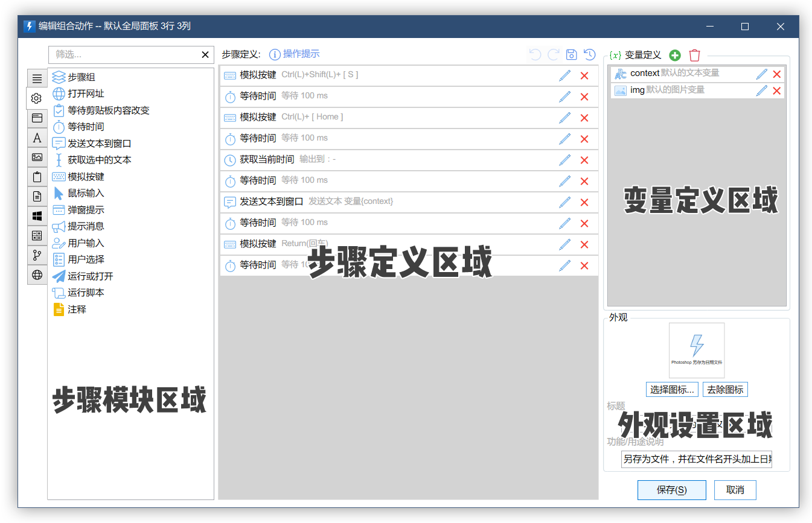Edit the 发送文本 变量{context} step
The width and height of the screenshot is (812, 523).
tap(564, 202)
